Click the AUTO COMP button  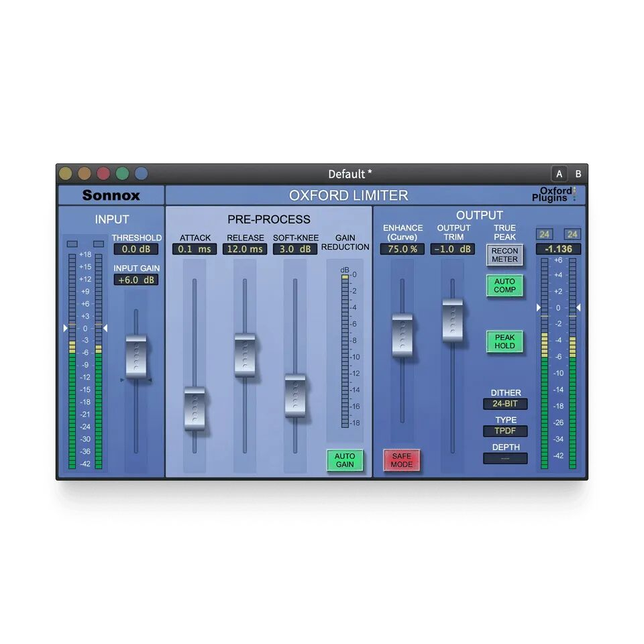[x=504, y=286]
